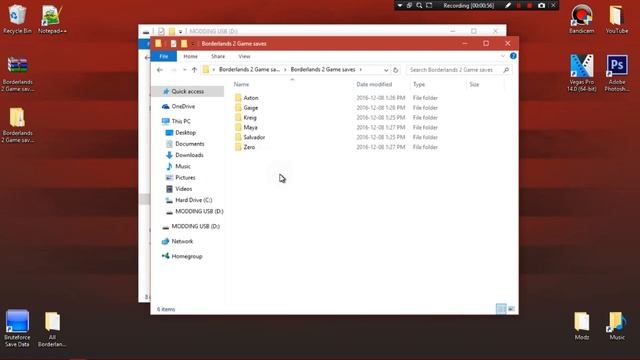Click New Folder icon in Borderlands window title bar
This screenshot has height=360, width=640.
[x=184, y=44]
